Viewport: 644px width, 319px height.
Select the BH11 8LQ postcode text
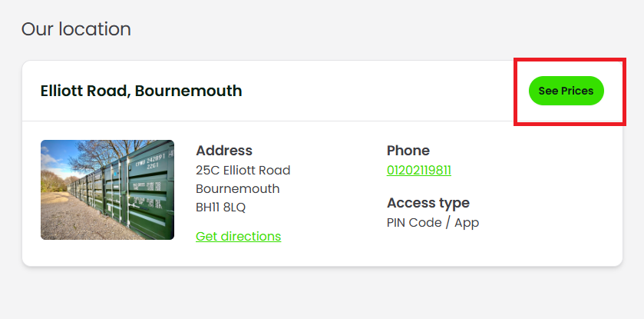(x=220, y=207)
